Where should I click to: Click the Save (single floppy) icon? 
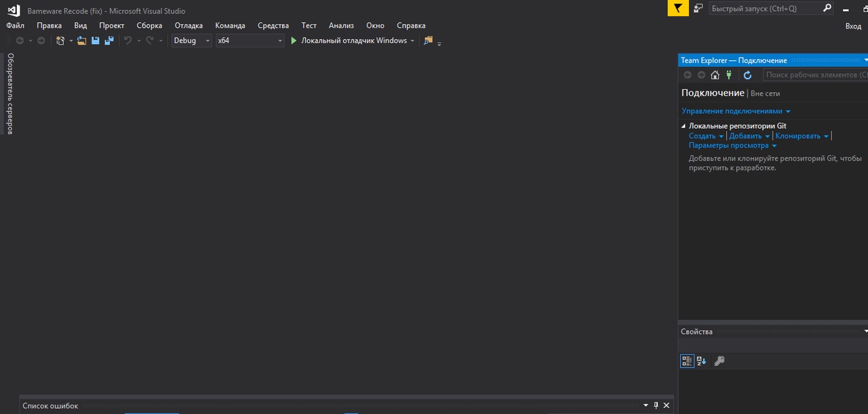[96, 41]
